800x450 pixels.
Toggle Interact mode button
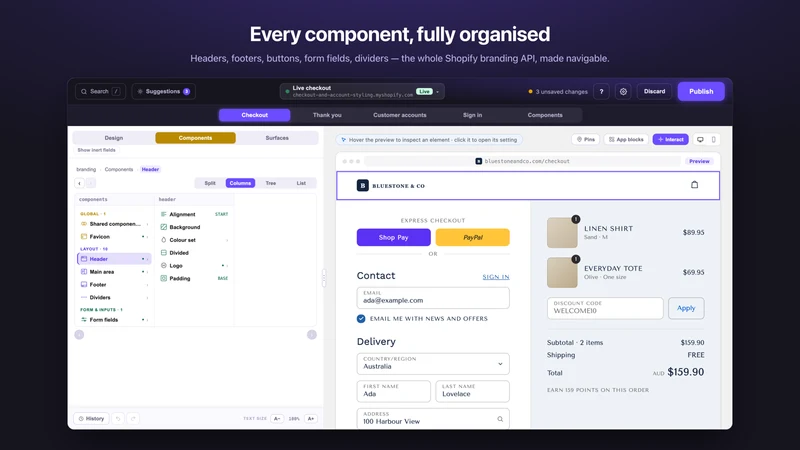point(670,139)
